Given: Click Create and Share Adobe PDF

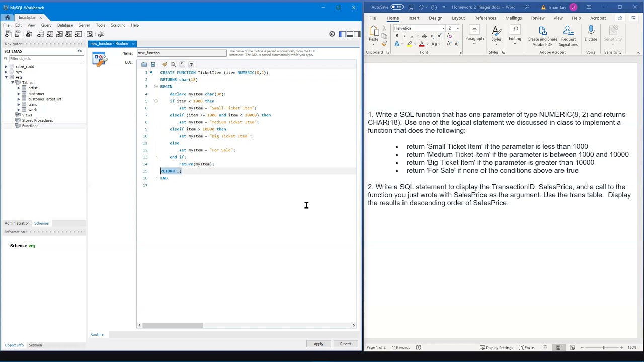Looking at the screenshot, I should click(542, 36).
